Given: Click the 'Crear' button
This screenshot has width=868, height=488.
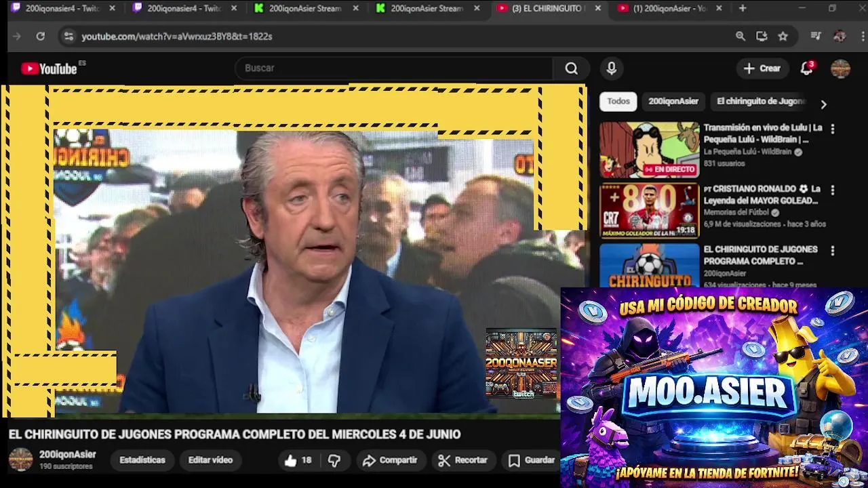Looking at the screenshot, I should point(762,68).
